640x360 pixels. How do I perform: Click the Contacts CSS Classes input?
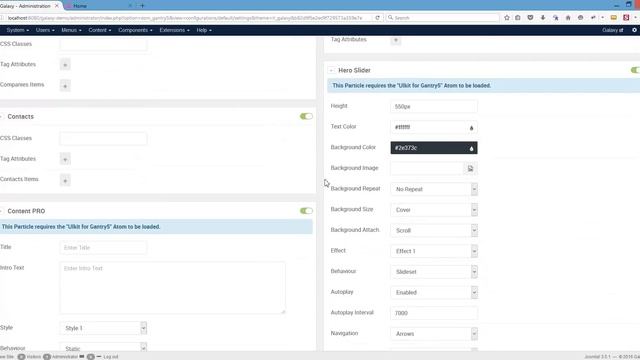(103, 139)
